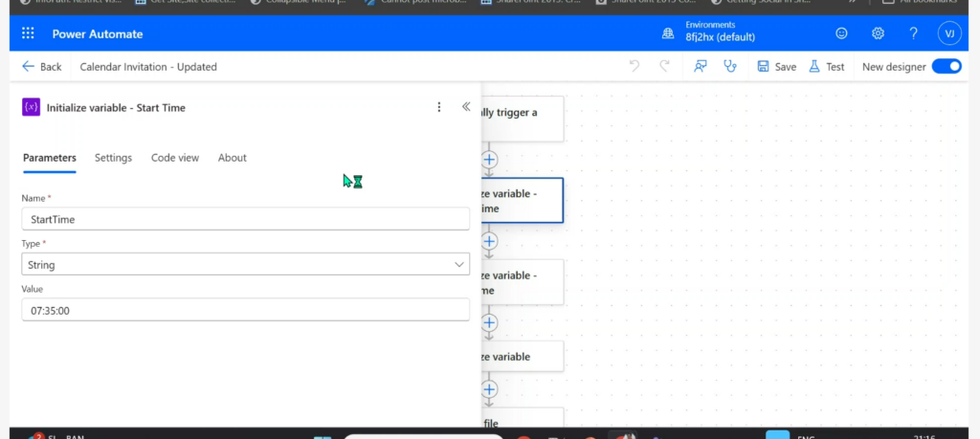
Task: Select the third Initialize variable card on canvas
Action: 523,282
